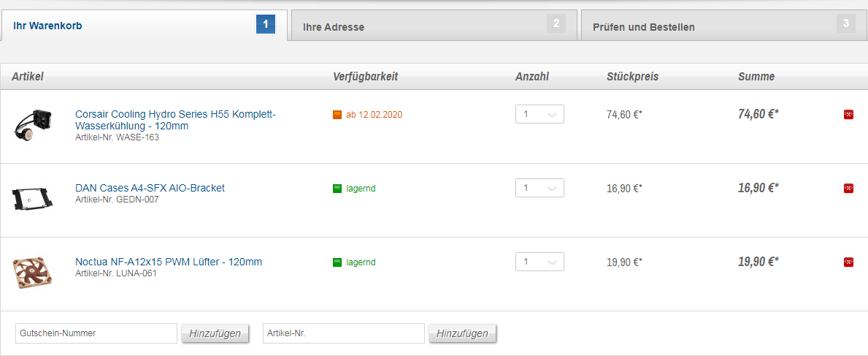Remove the Noctua NF-A12x15 fan from cart
This screenshot has width=868, height=356.
click(848, 262)
